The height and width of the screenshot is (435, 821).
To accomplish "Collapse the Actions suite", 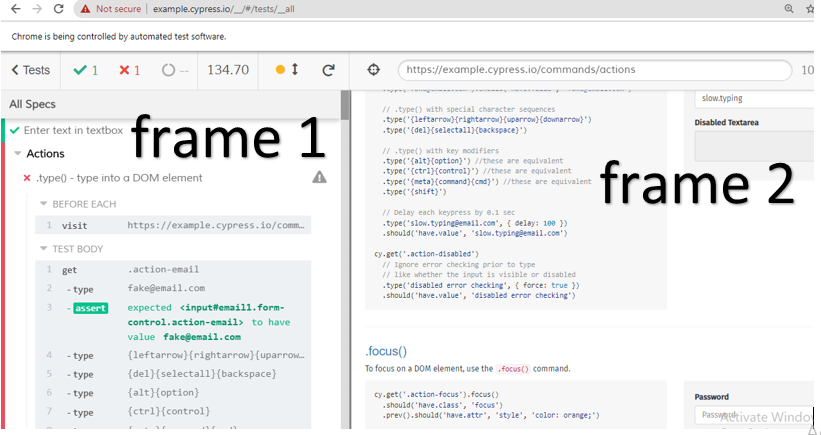I will click(x=45, y=153).
